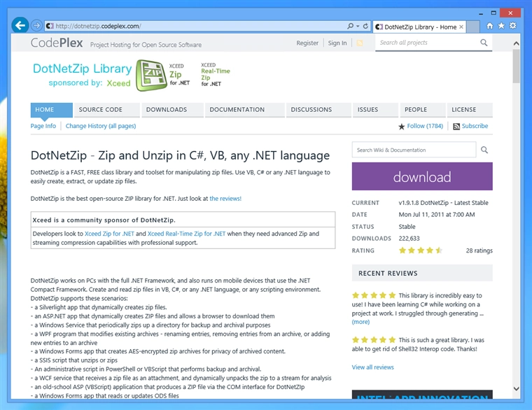This screenshot has height=410, width=532.
Task: Open a new blank browser tab
Action: click(x=473, y=27)
